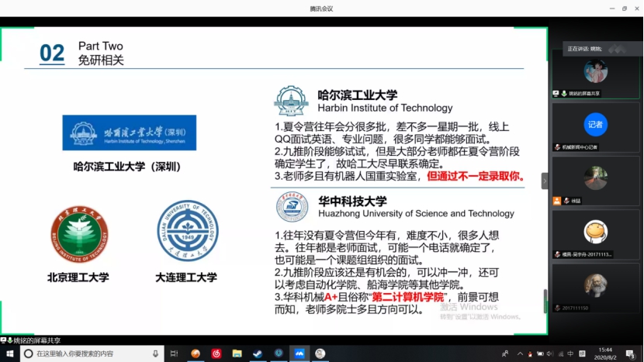Click the microphone icon in taskbar search
The width and height of the screenshot is (644, 362).
point(155,353)
